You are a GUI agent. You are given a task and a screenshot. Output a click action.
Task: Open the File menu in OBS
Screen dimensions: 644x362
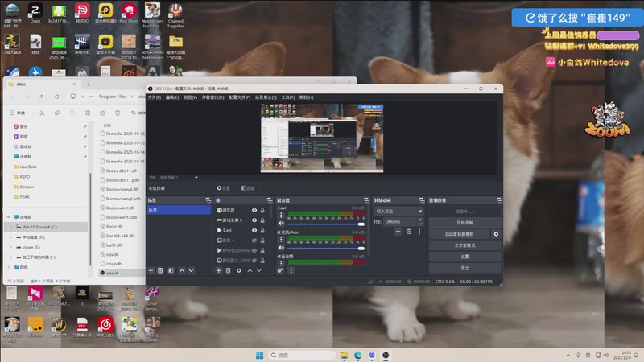155,97
